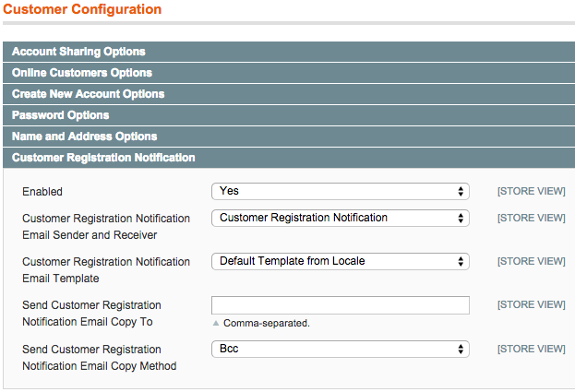The image size is (575, 392).
Task: Click the arrows on Default Template from Locale
Action: [x=461, y=261]
